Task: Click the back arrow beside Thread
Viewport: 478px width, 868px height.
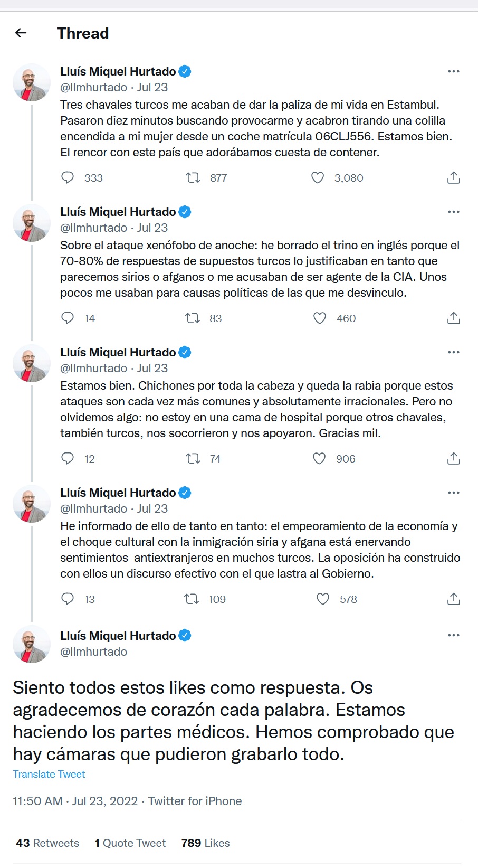Action: [x=21, y=33]
